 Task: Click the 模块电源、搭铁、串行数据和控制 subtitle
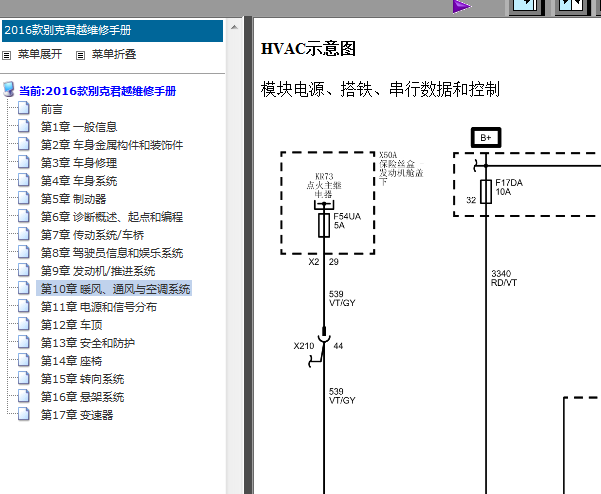pos(380,89)
